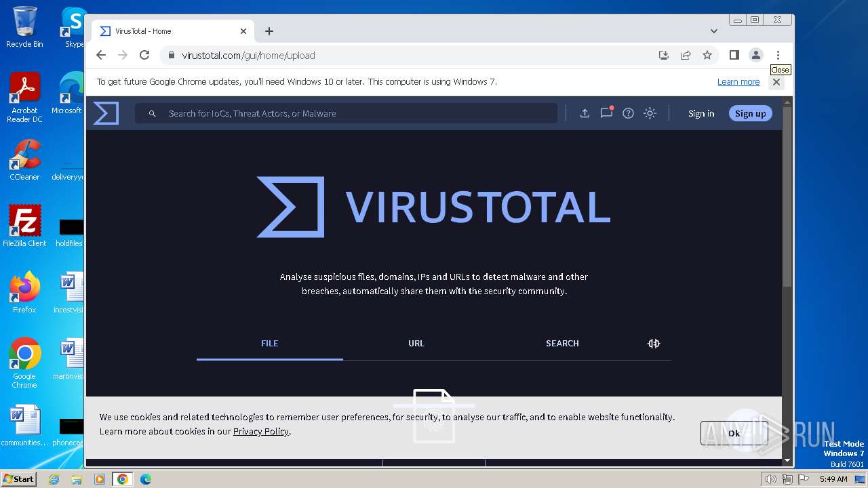Dismiss the Chrome update infobar
Screen dimensions: 868x488
pos(776,82)
